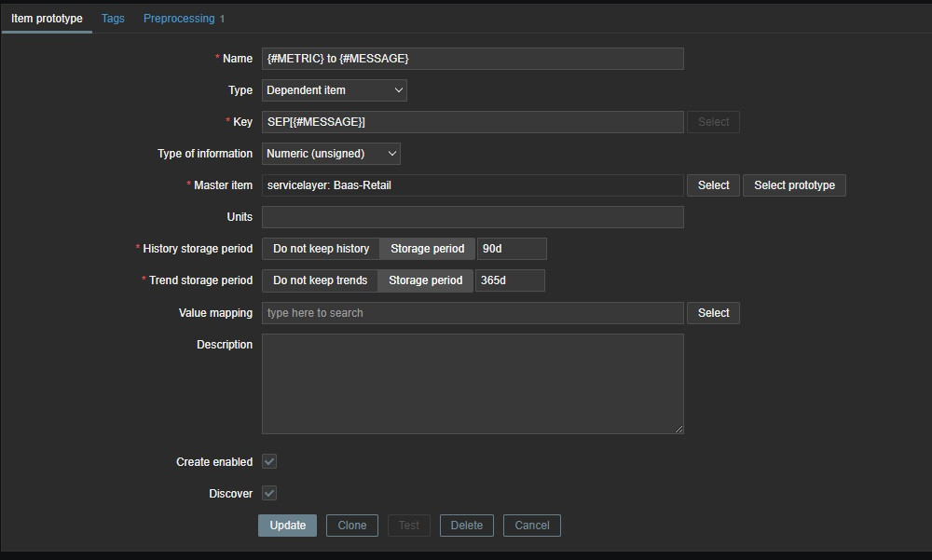This screenshot has width=932, height=560.
Task: Click the Value mapping search field
Action: pos(472,313)
